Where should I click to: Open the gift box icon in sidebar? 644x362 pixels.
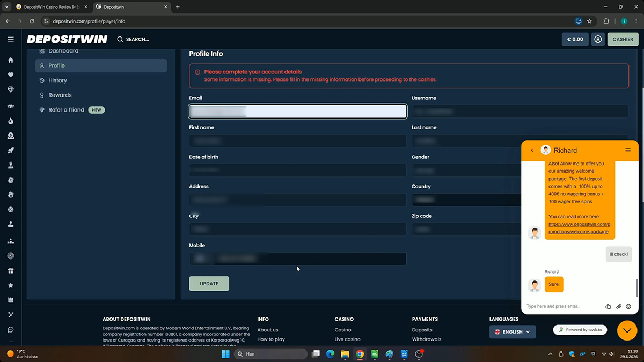(x=10, y=271)
